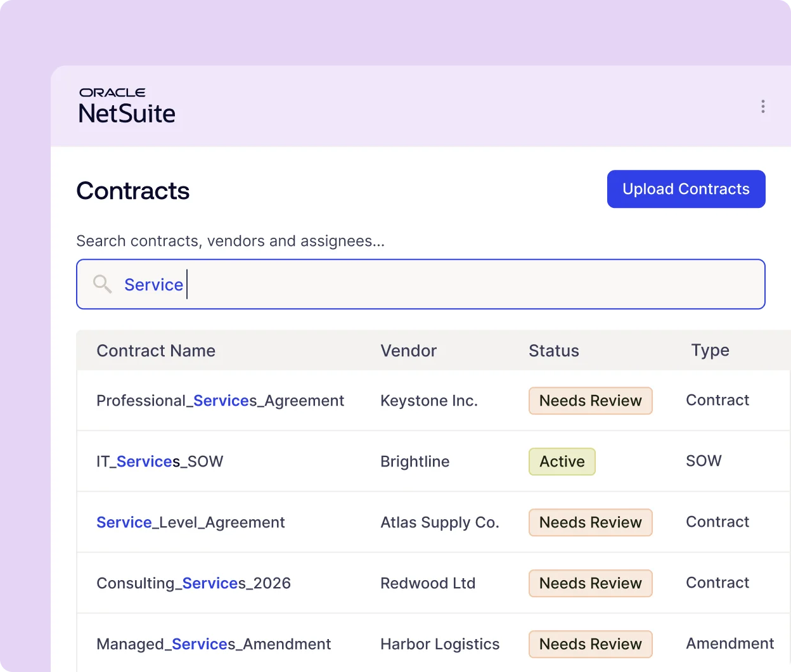Screen dimensions: 791x672
Task: Click Needs Review badge for Redwood Ltd
Action: (591, 583)
